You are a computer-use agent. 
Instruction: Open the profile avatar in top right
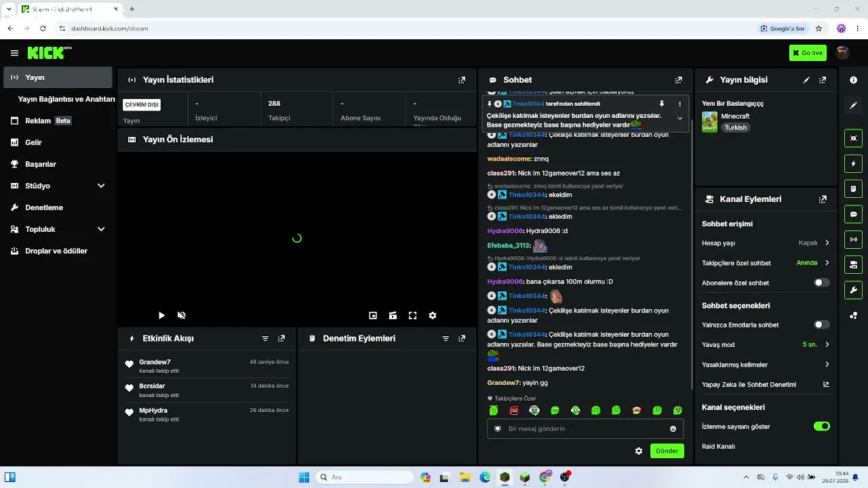tap(842, 53)
